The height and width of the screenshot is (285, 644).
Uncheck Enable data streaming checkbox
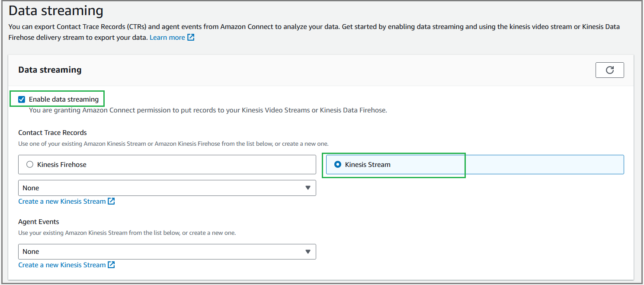pyautogui.click(x=22, y=99)
